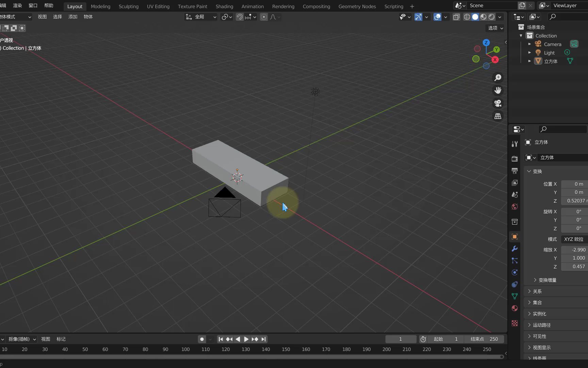Switch to the UV Editing workspace tab
Screen dimensions: 588x368
pyautogui.click(x=158, y=6)
